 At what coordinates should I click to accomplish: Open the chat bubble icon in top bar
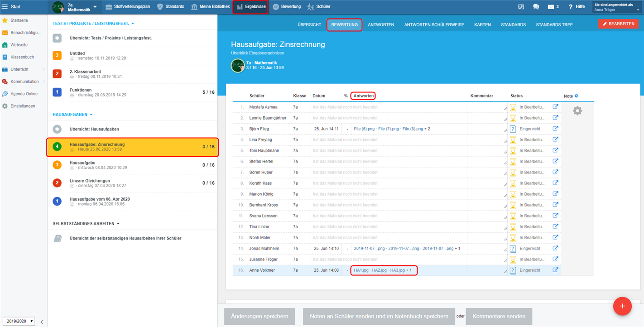coord(536,7)
